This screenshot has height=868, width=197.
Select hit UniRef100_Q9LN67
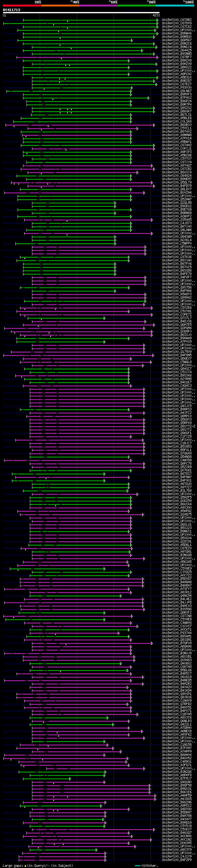pos(177,91)
